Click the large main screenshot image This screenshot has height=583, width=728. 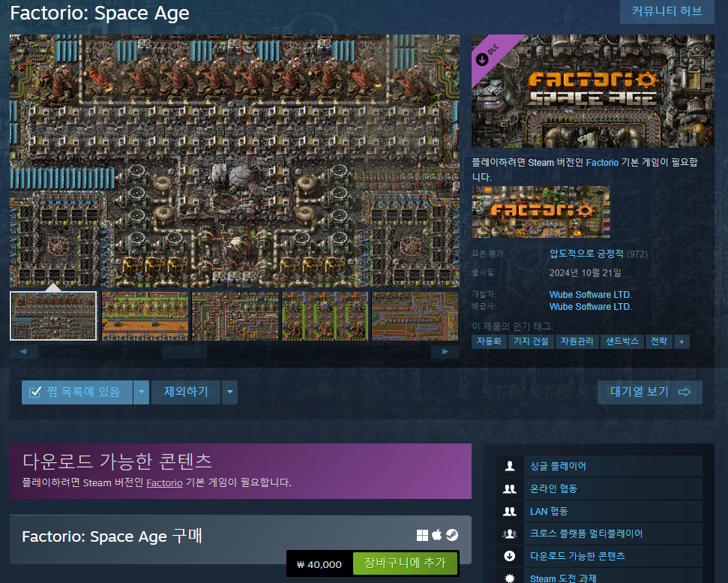[235, 161]
